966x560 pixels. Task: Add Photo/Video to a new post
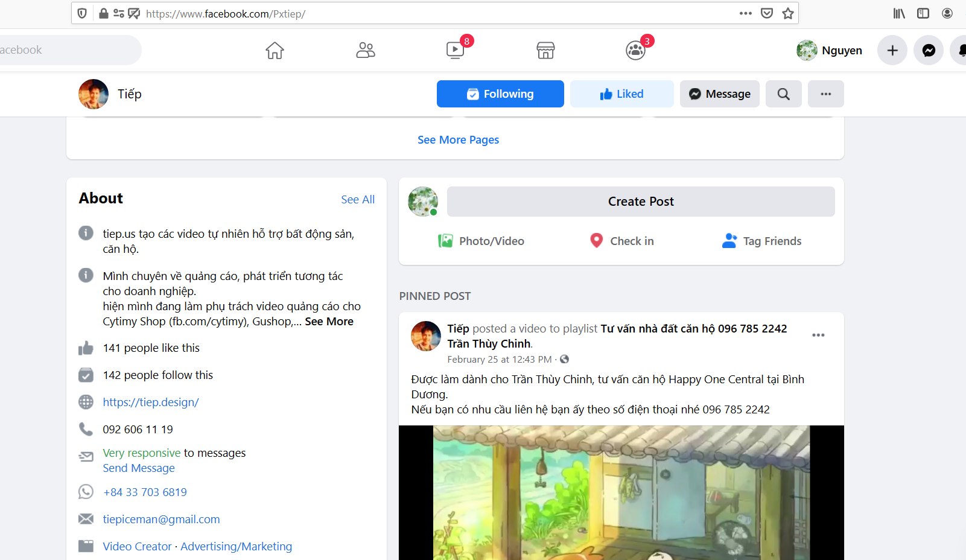[481, 241]
